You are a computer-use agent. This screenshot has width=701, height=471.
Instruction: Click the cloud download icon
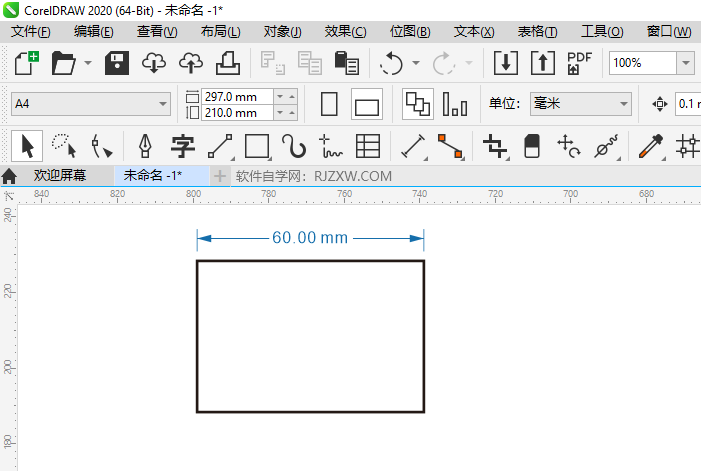(154, 63)
